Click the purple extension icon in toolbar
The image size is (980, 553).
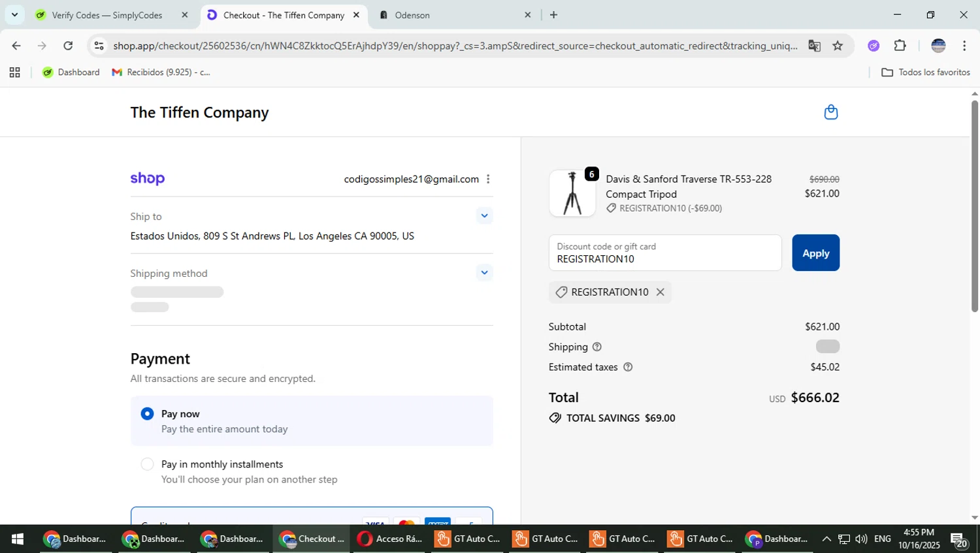click(874, 46)
